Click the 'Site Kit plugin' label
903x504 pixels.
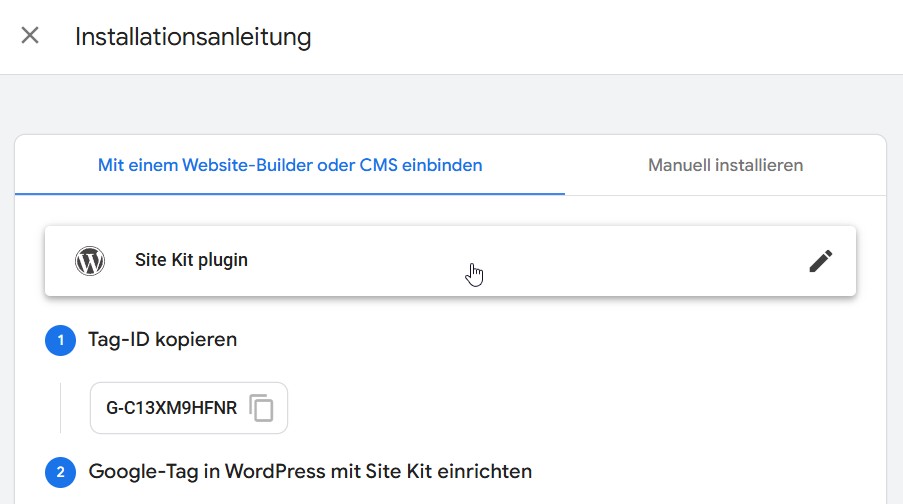[191, 260]
